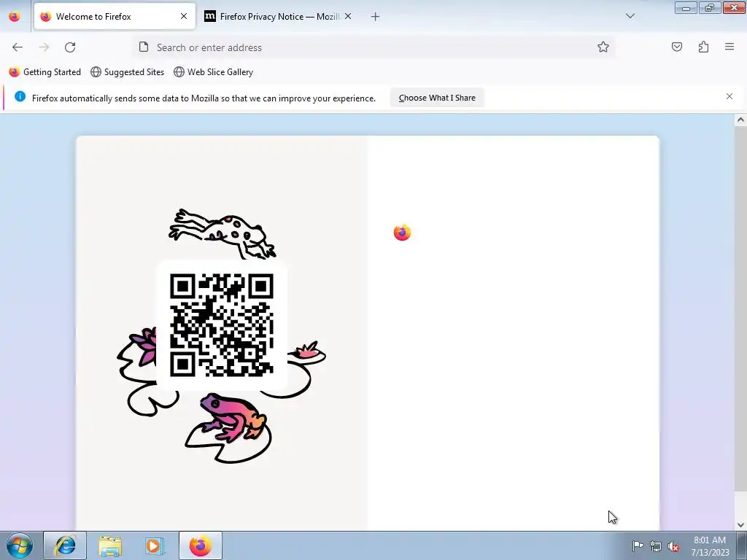Click the Firefox logo in the welcome card
The image size is (747, 560).
402,233
